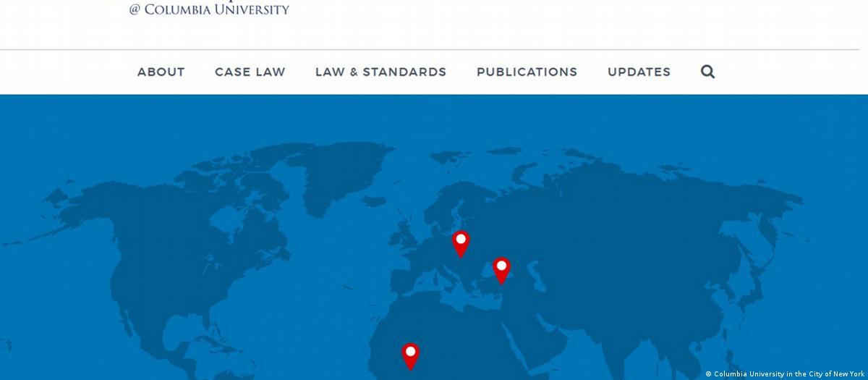Viewport: 868px width, 380px height.
Task: Click the red pin in Central Europe
Action: tap(461, 242)
